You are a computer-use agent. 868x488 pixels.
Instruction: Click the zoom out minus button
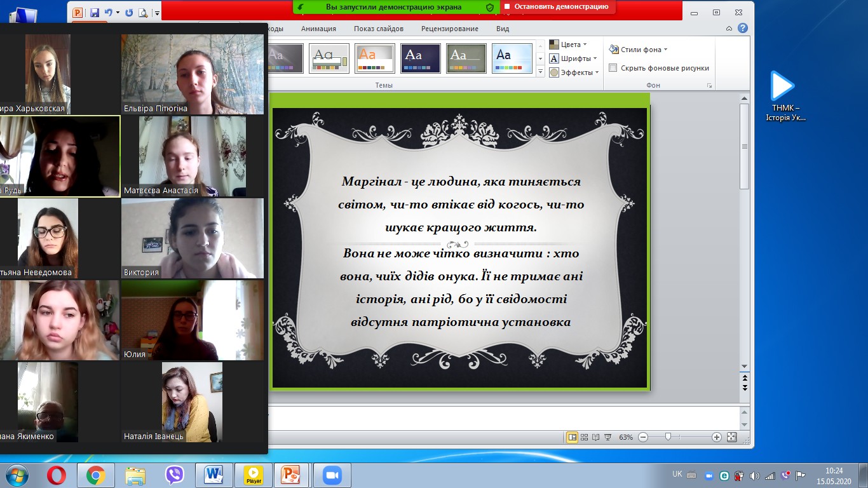coord(643,437)
